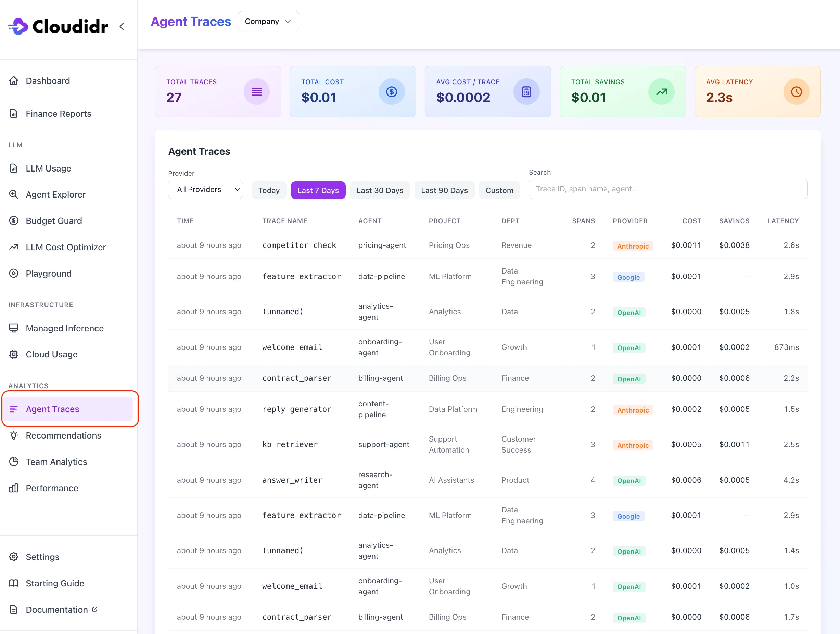Click the Total Cost dollar coin icon
Screen dimensions: 840x634
(x=392, y=91)
